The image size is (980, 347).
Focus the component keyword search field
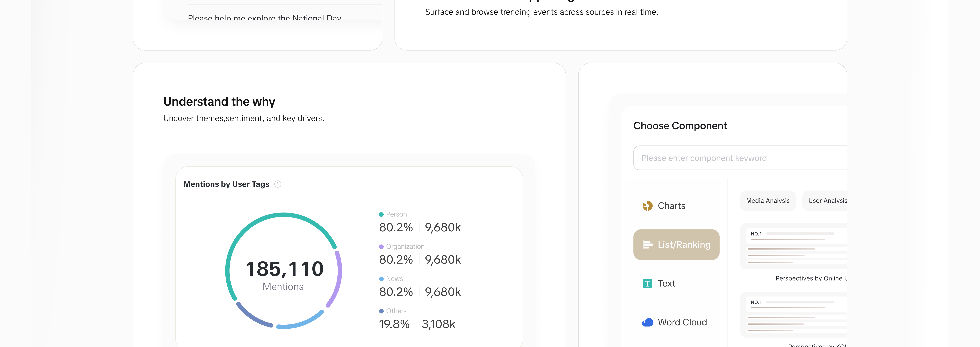740,158
